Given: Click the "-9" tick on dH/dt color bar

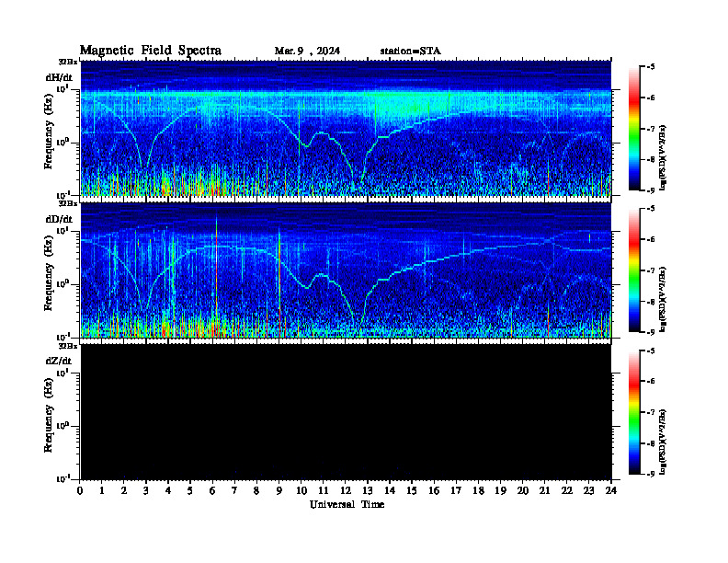Looking at the screenshot, I should 651,190.
